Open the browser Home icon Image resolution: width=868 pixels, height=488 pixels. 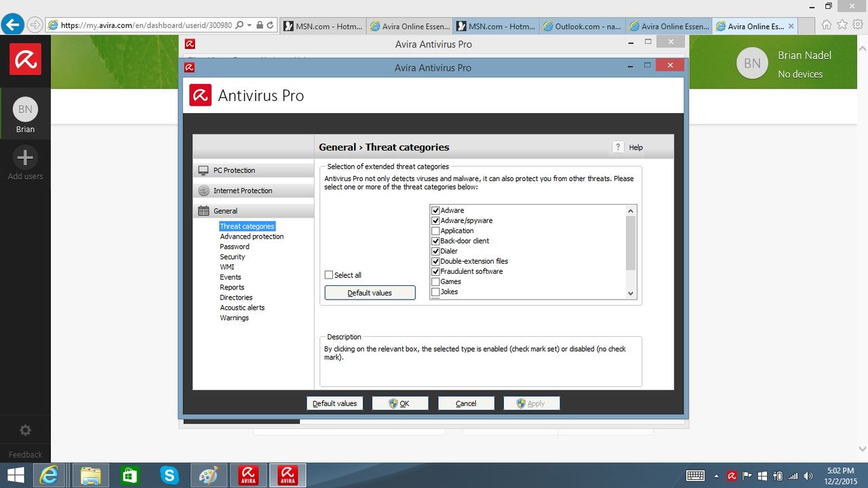coord(827,25)
